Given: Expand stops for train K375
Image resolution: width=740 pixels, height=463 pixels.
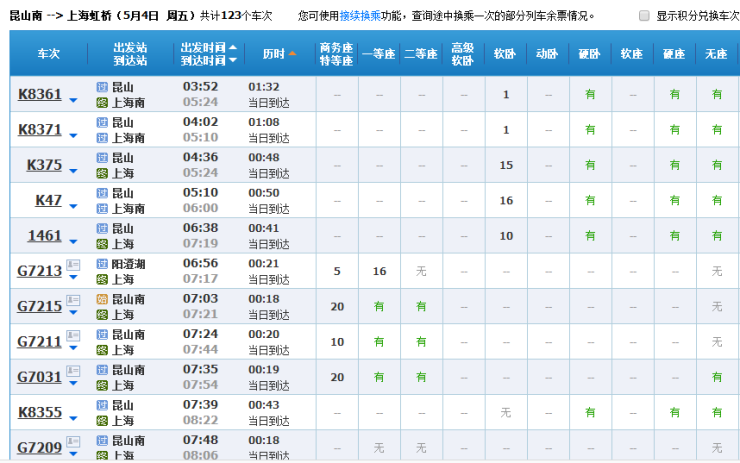Looking at the screenshot, I should [73, 171].
